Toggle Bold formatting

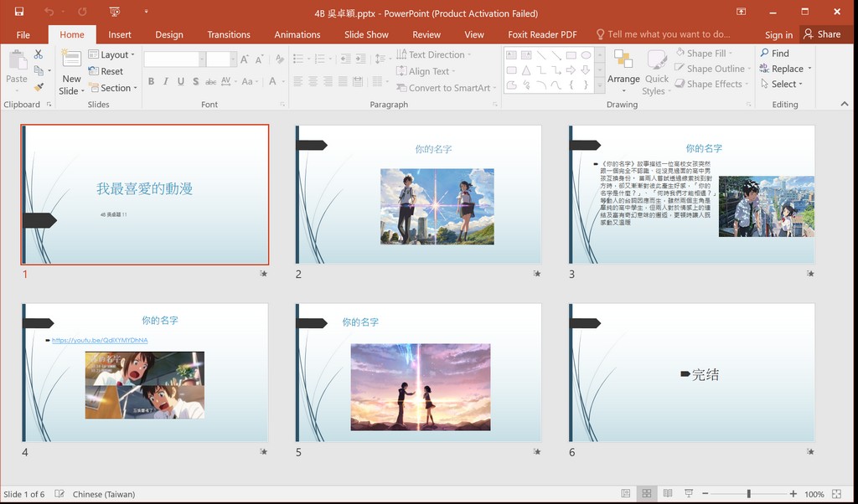point(151,81)
